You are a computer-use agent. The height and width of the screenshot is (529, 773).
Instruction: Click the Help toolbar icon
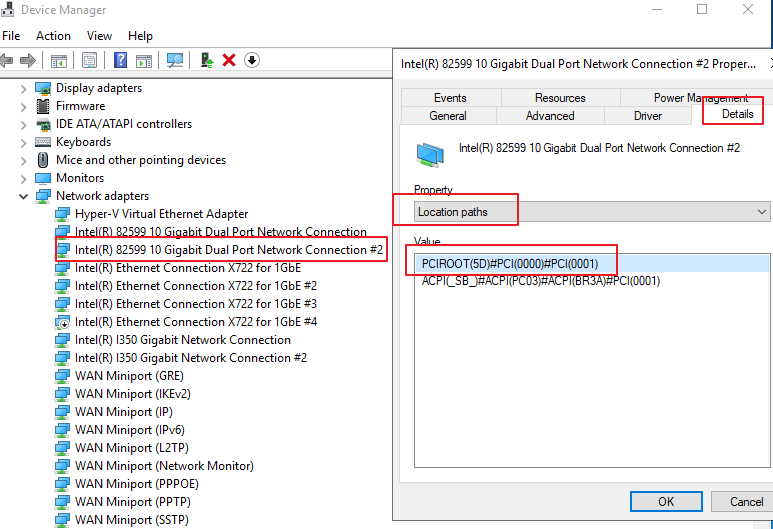(x=120, y=60)
